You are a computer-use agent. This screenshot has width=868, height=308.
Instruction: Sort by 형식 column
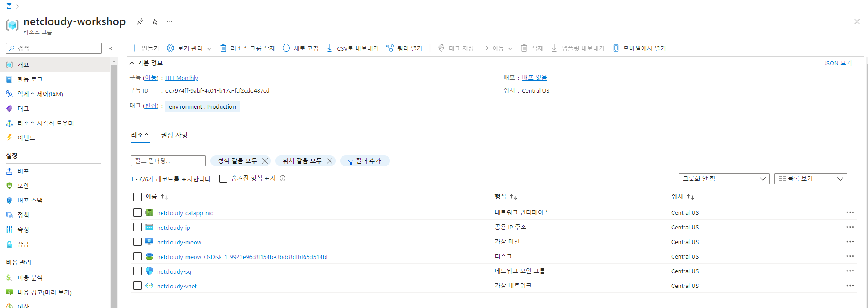pyautogui.click(x=506, y=196)
